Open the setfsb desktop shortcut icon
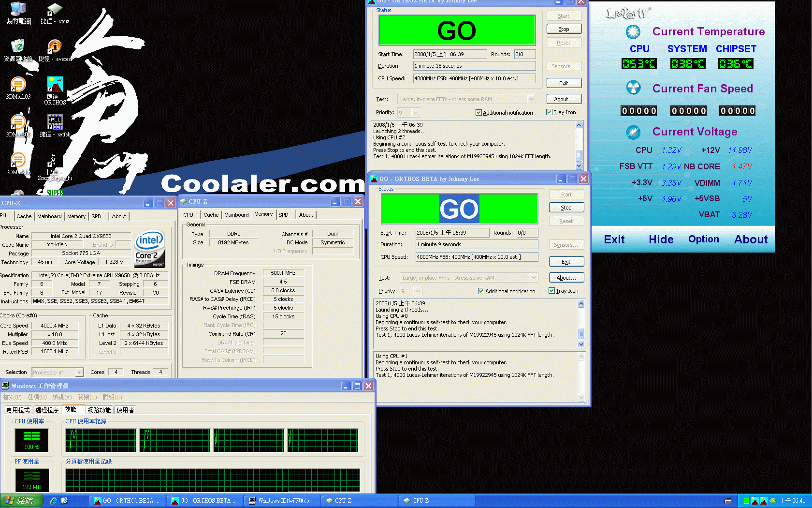 pyautogui.click(x=55, y=122)
